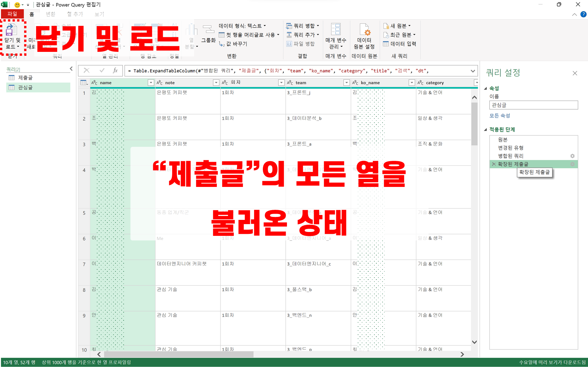The width and height of the screenshot is (588, 367).
Task: Click cell '조직 & 문화'
Action: pos(444,152)
